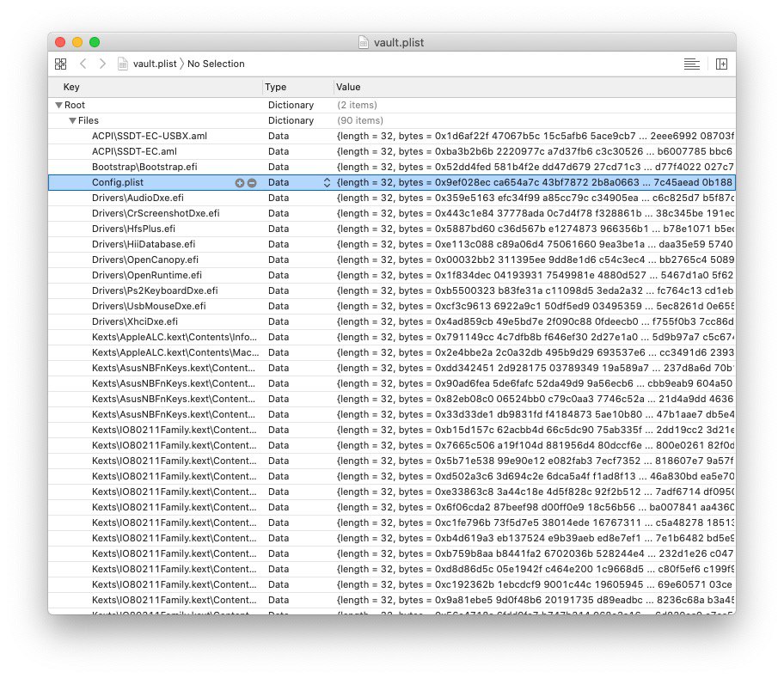Click the (90 items) value of Files
The width and height of the screenshot is (784, 678).
point(360,120)
